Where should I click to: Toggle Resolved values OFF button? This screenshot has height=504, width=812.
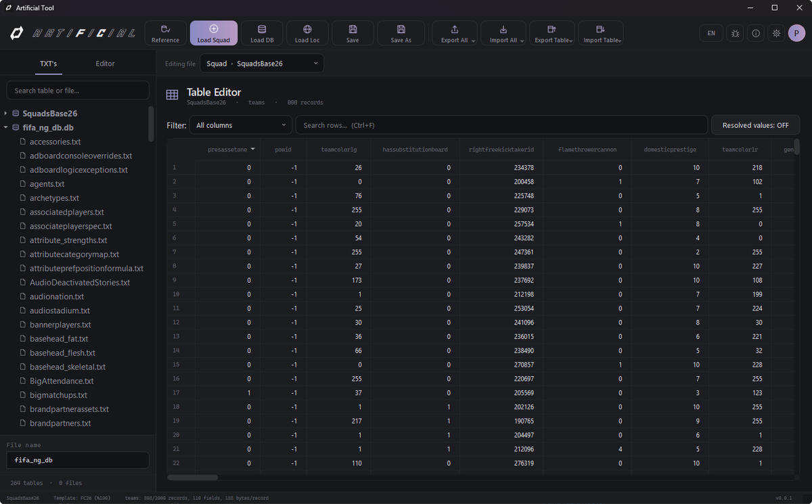(x=755, y=125)
